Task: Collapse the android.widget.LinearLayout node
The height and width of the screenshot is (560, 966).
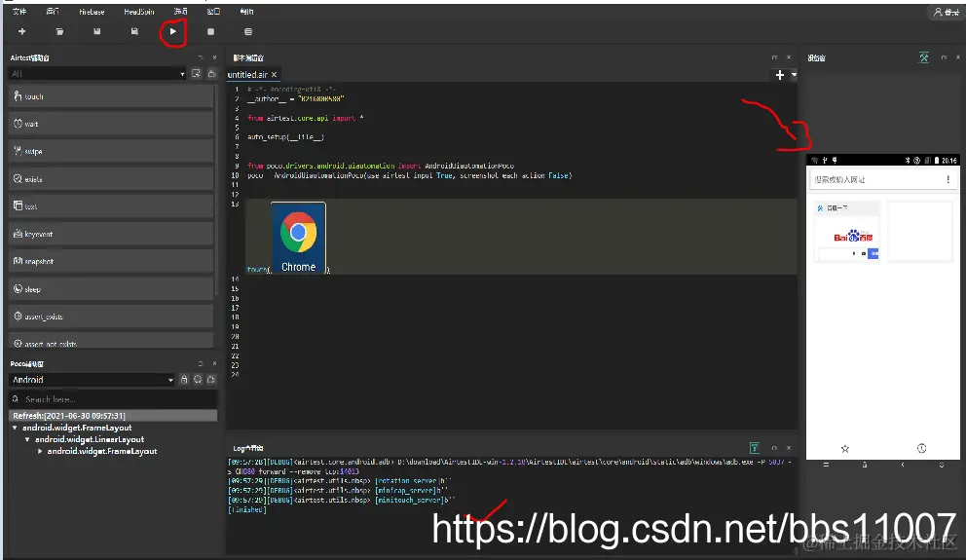Action: coord(27,439)
